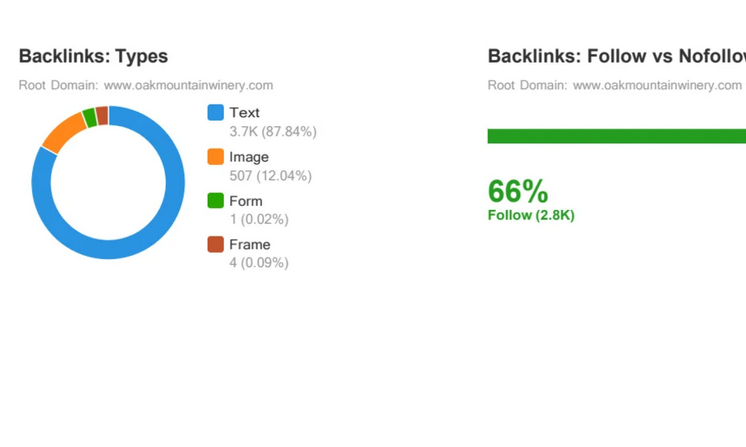Click the Follow vs Nofollow heading
The height and width of the screenshot is (447, 746).
tap(616, 56)
